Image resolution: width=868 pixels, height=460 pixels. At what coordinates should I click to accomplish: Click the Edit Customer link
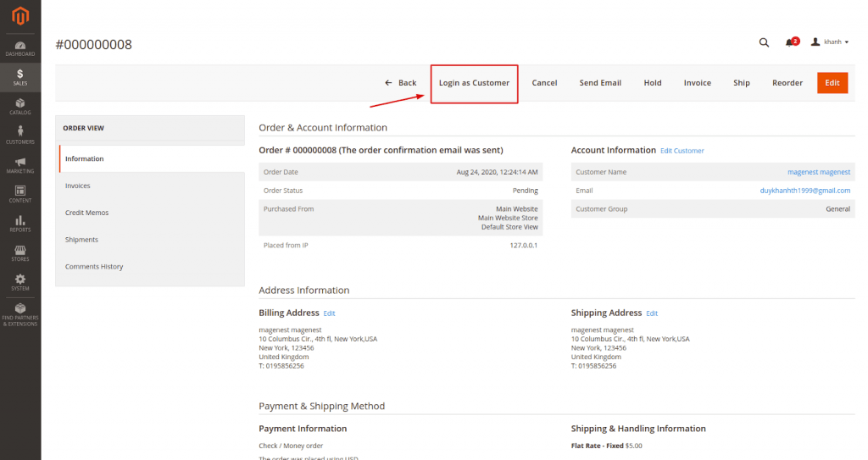682,151
